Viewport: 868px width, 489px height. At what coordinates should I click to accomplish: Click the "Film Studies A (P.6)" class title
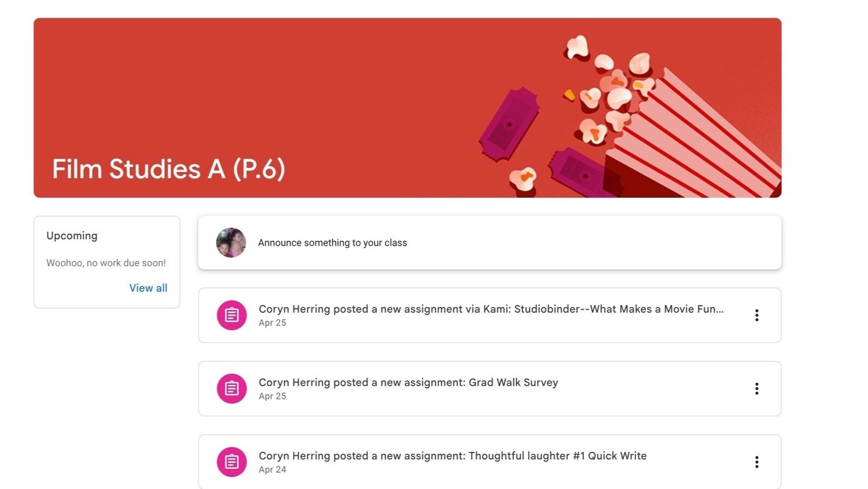[168, 169]
